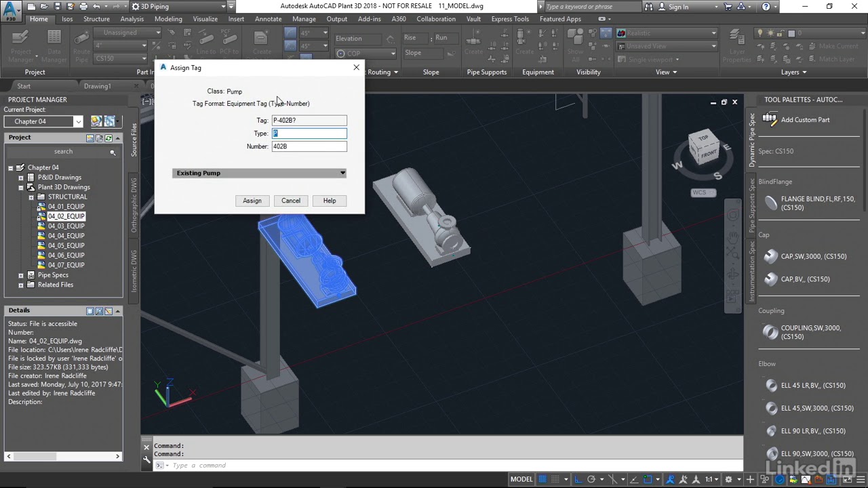Switch to the Isos ribbon tab
This screenshot has width=868, height=488.
pos(67,19)
